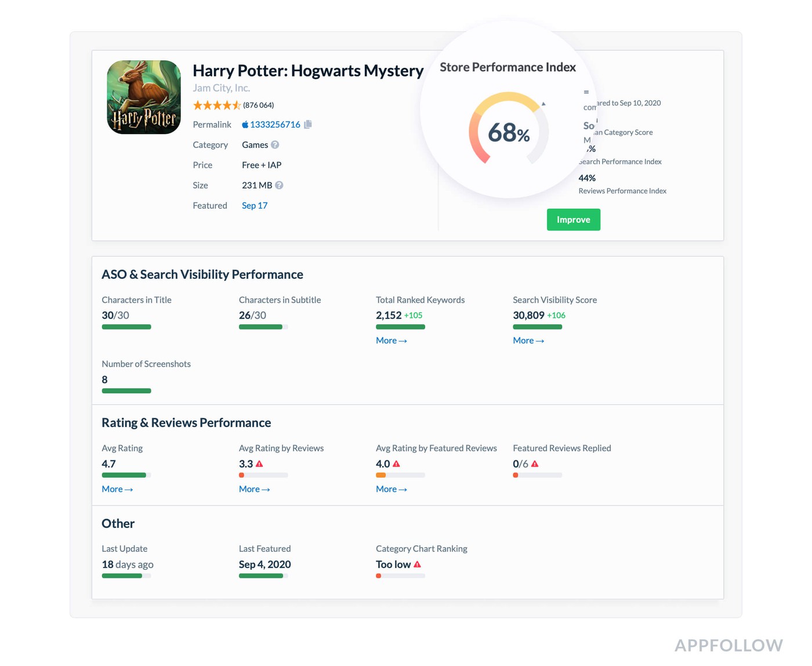Click the star rating row under Jam City
Image resolution: width=812 pixels, height=666 pixels.
[216, 105]
